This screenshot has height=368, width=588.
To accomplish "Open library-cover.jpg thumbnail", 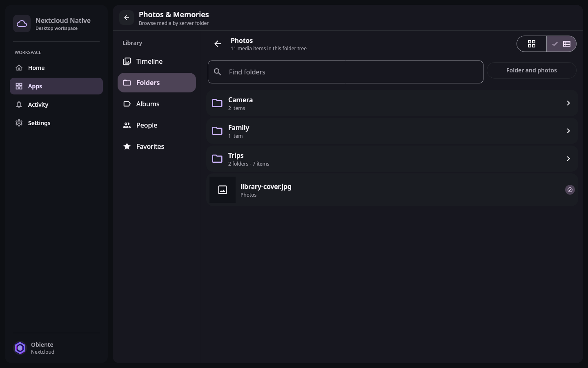I will (223, 190).
